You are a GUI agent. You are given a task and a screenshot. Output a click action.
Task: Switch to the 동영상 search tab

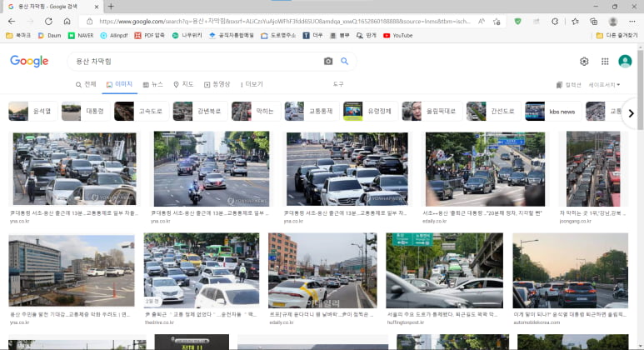217,84
